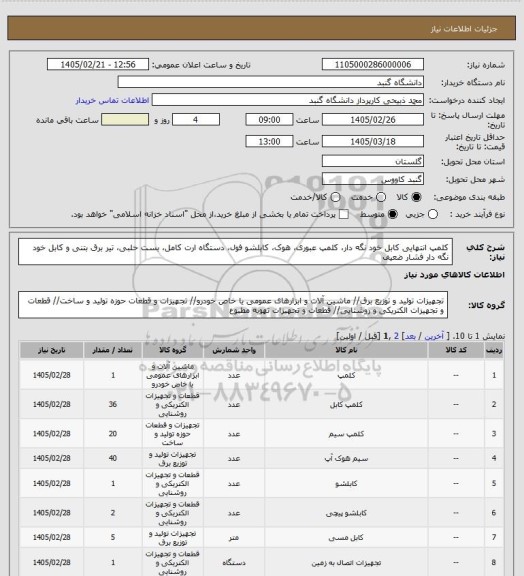524x576 pixels.
Task: Open the آخرین pagination link
Action: tap(434, 336)
